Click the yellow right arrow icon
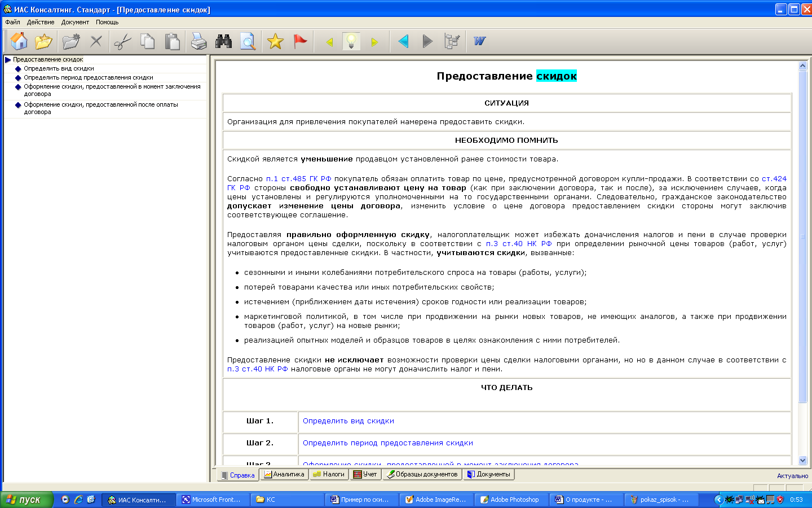The width and height of the screenshot is (812, 508). (374, 42)
